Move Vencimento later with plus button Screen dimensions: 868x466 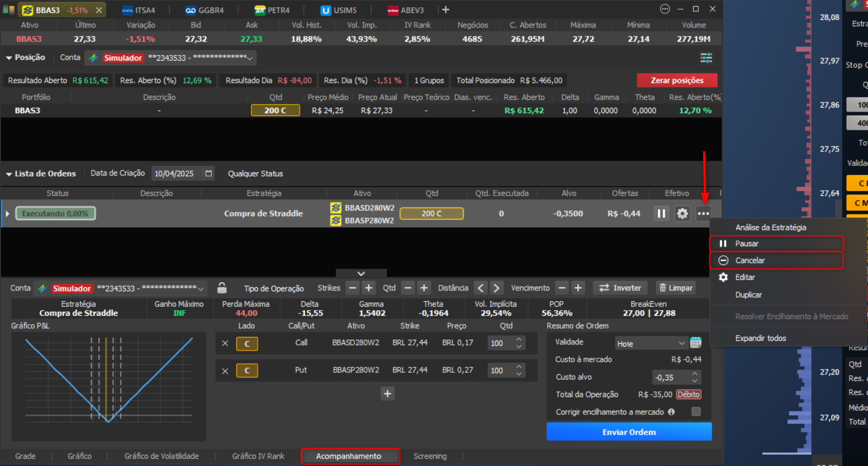[578, 288]
